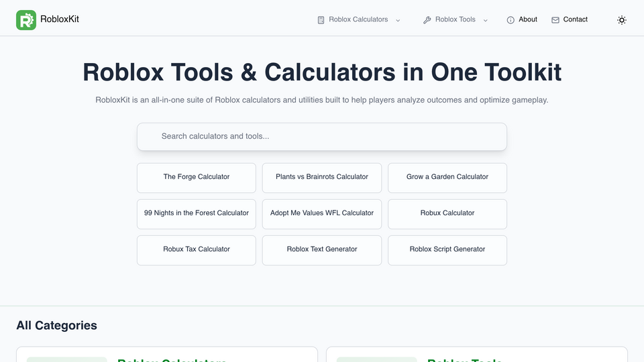
Task: Open Plants vs Brainrots Calculator
Action: 322,178
